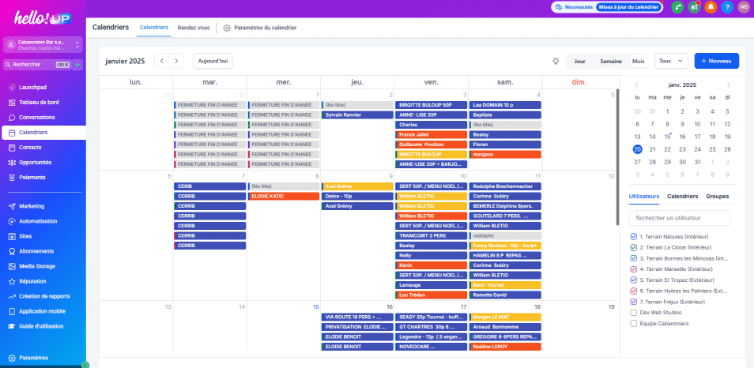Click the lightbulb tips icon
The image size is (754, 368).
(x=556, y=61)
